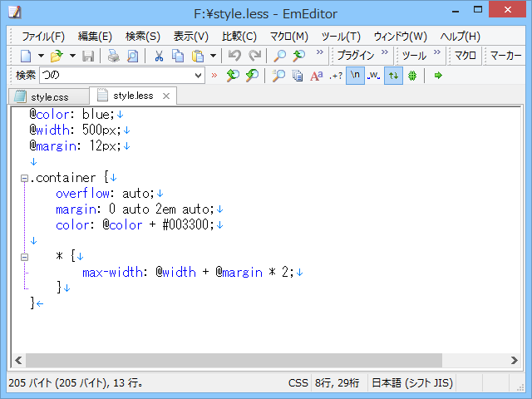Click CSS configuration in status bar
The height and width of the screenshot is (399, 532).
coord(298,383)
